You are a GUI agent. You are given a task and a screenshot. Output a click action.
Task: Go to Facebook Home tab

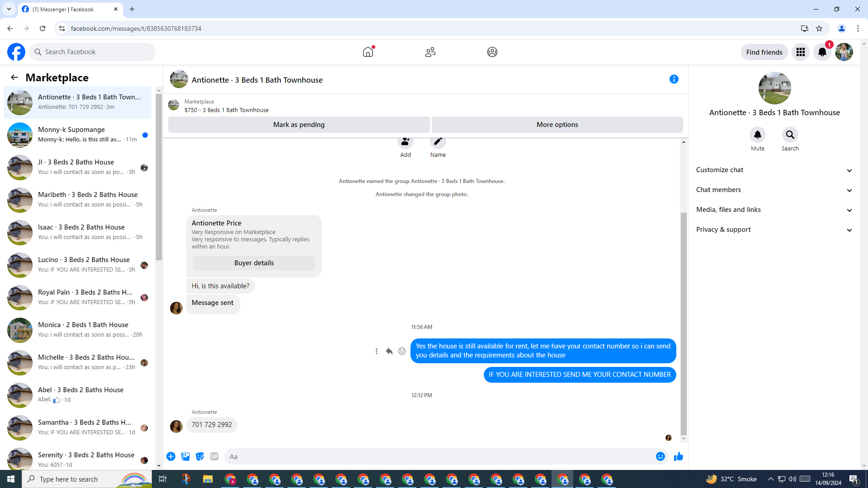pos(368,52)
